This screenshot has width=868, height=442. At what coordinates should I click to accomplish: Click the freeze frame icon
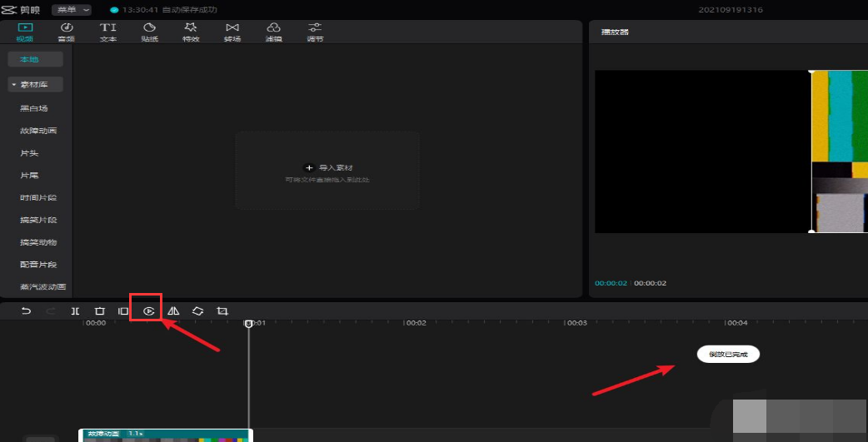(123, 310)
